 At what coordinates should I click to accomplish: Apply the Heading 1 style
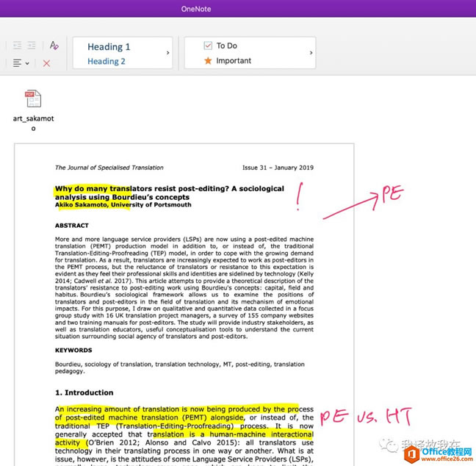tap(109, 47)
